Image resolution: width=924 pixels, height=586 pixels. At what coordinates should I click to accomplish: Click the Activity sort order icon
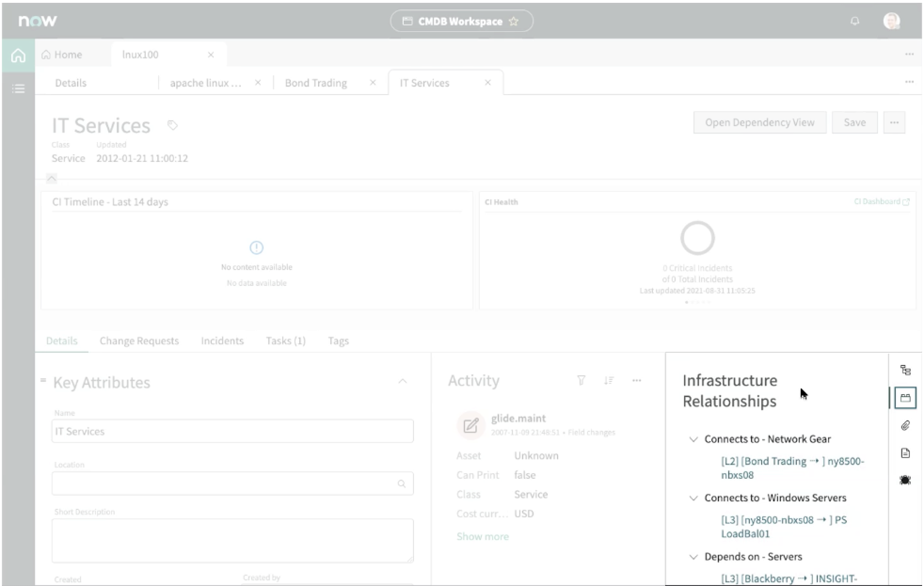(609, 380)
